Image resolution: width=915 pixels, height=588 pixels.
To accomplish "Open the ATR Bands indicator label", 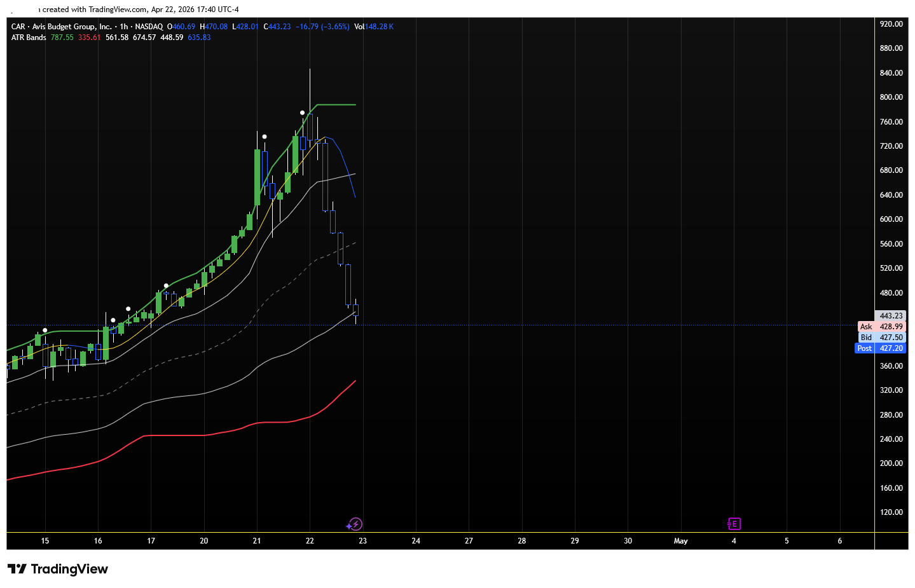I will (x=29, y=38).
